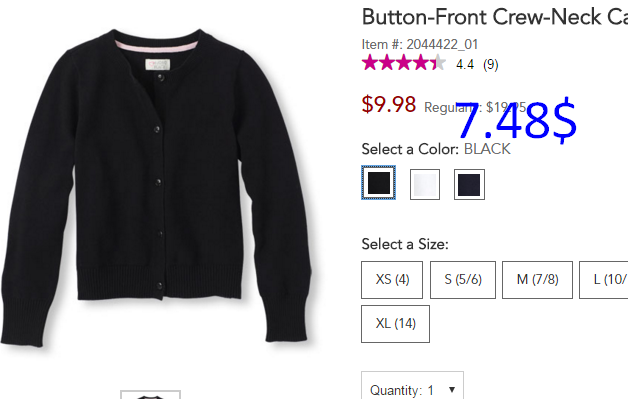Click the Quantity dropdown arrow
628x399 pixels.
point(452,389)
